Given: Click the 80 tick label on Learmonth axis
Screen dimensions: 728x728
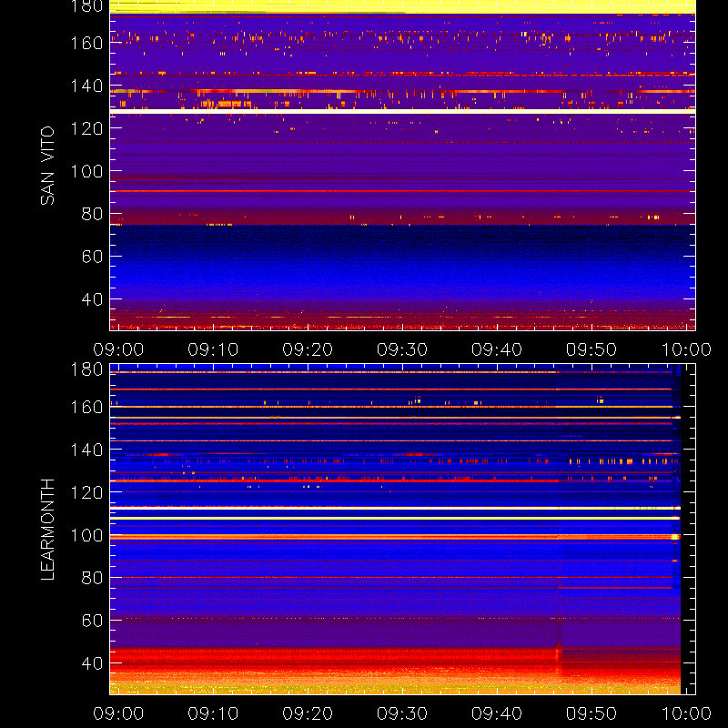Looking at the screenshot, I should tap(92, 578).
